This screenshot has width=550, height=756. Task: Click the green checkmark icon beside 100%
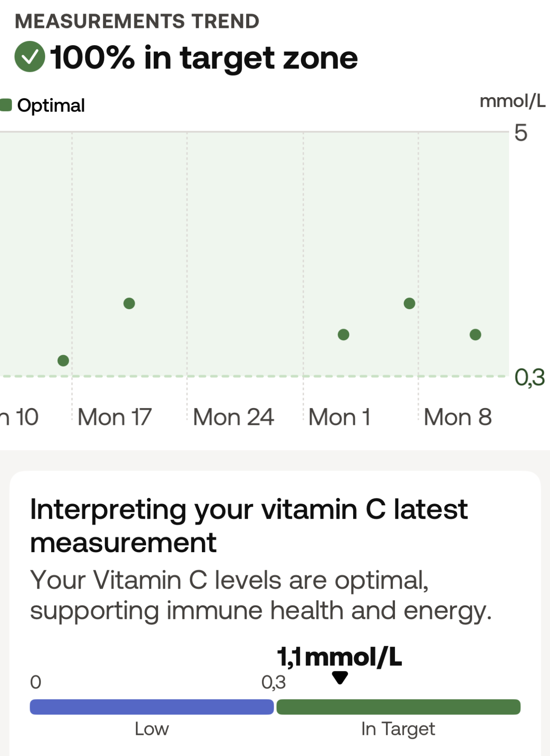[30, 57]
